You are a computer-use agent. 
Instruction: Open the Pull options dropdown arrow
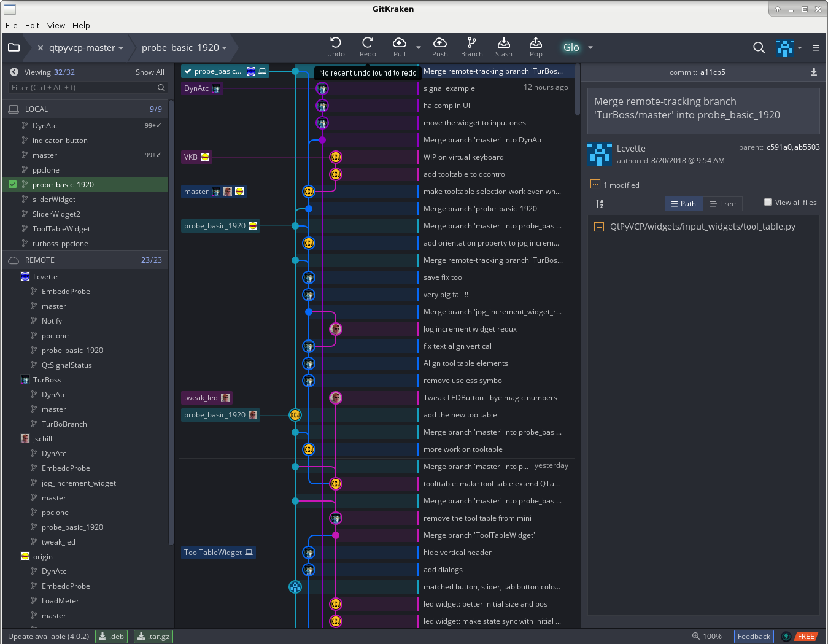[419, 47]
